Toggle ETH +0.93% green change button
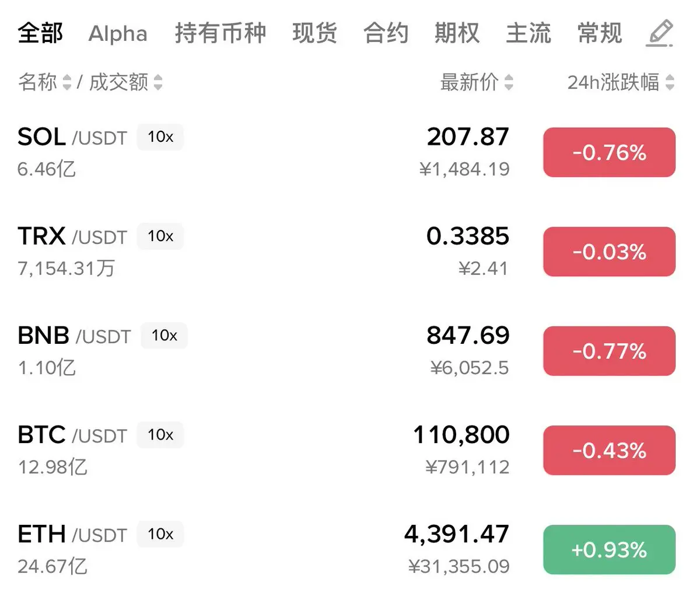 [x=610, y=549]
